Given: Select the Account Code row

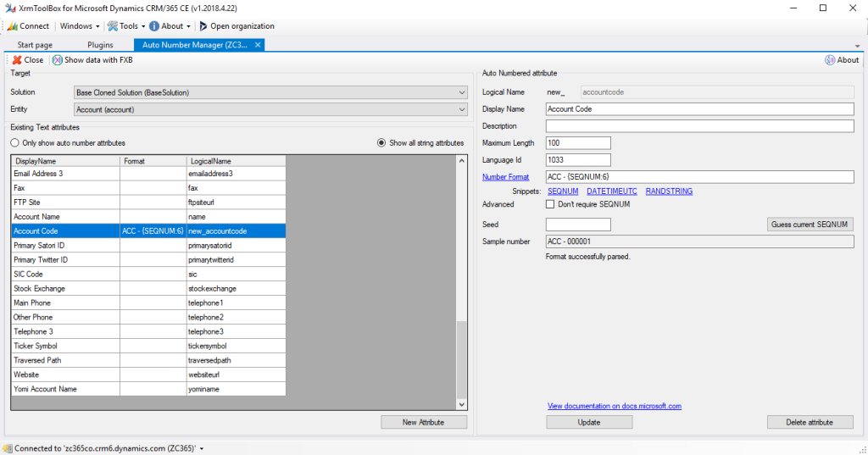Looking at the screenshot, I should [x=148, y=230].
